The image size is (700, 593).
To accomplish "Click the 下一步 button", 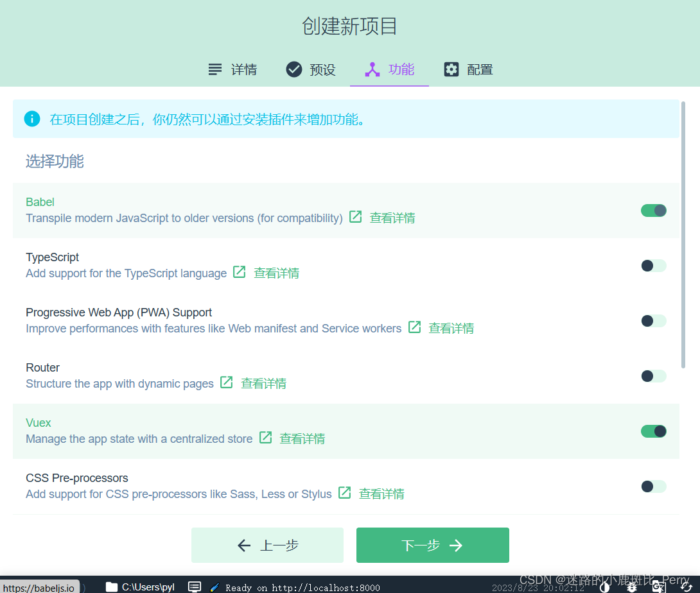I will (432, 545).
